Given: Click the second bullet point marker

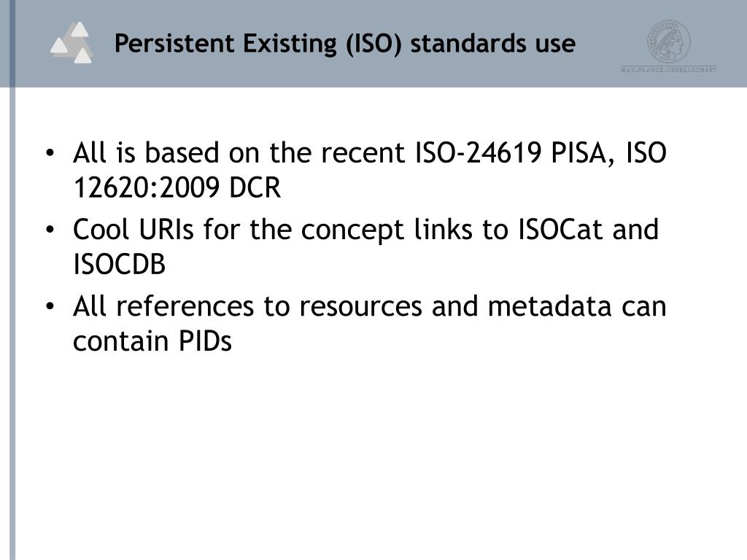Looking at the screenshot, I should point(50,230).
